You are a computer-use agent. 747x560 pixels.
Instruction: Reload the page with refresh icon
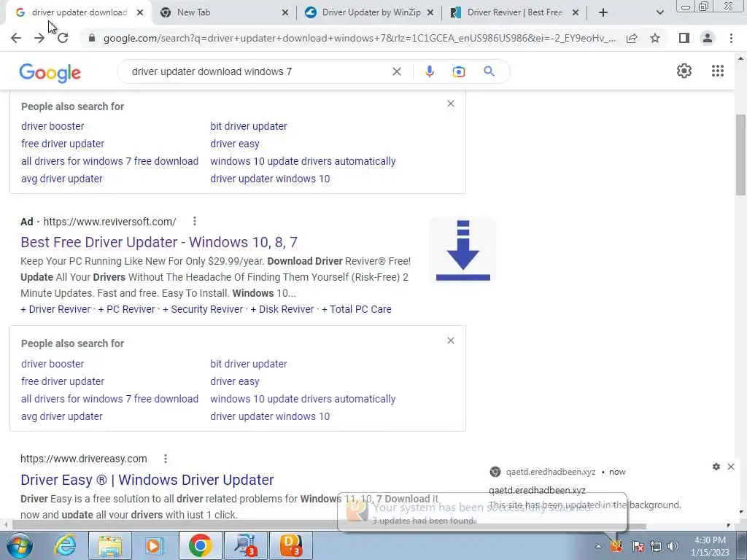point(63,38)
